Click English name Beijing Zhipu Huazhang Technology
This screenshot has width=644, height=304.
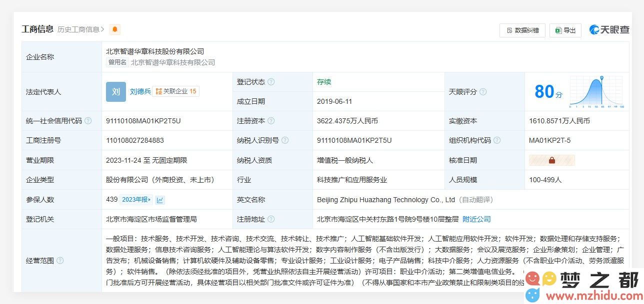pyautogui.click(x=386, y=200)
